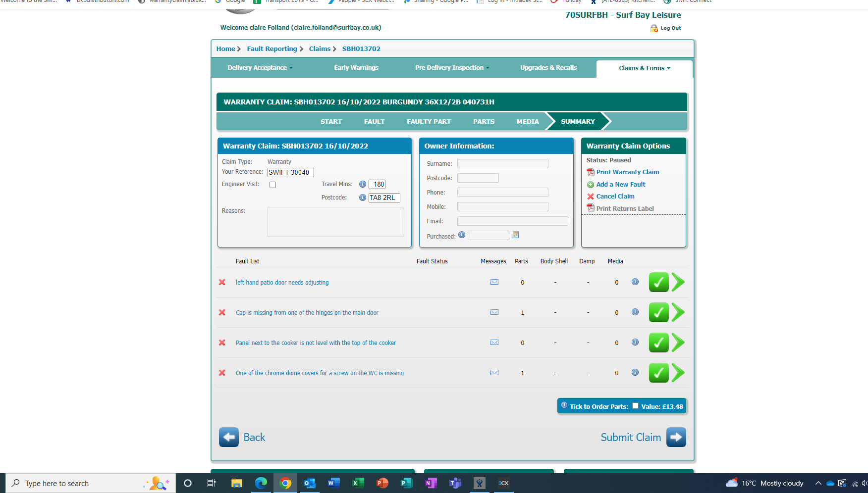This screenshot has width=868, height=493.
Task: Delete the left hand patio door fault
Action: pos(222,282)
